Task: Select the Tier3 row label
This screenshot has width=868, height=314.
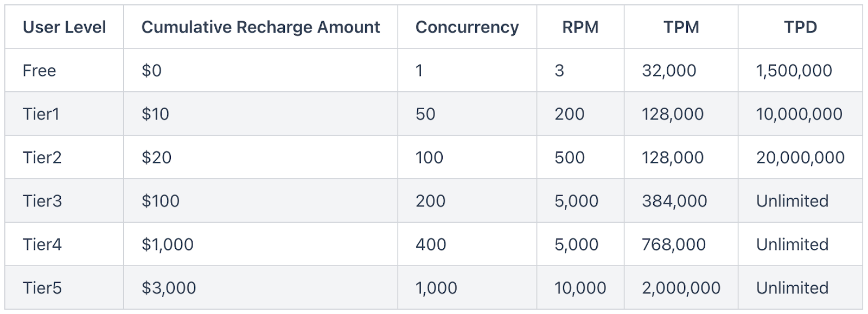Action: tap(42, 201)
